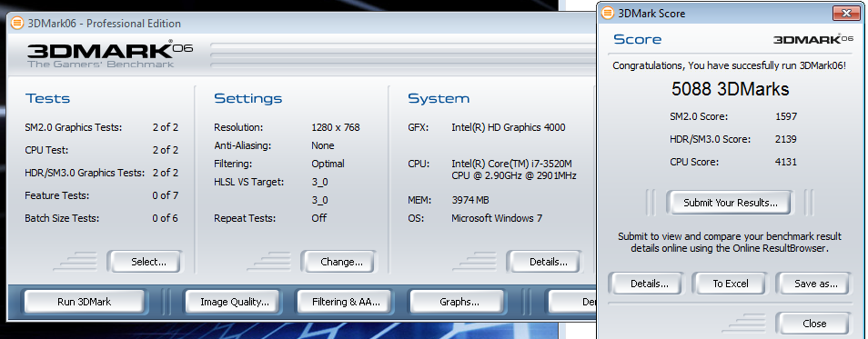Viewport: 868px width, 339px height.
Task: Click the CPU Score value 4131
Action: 786,162
